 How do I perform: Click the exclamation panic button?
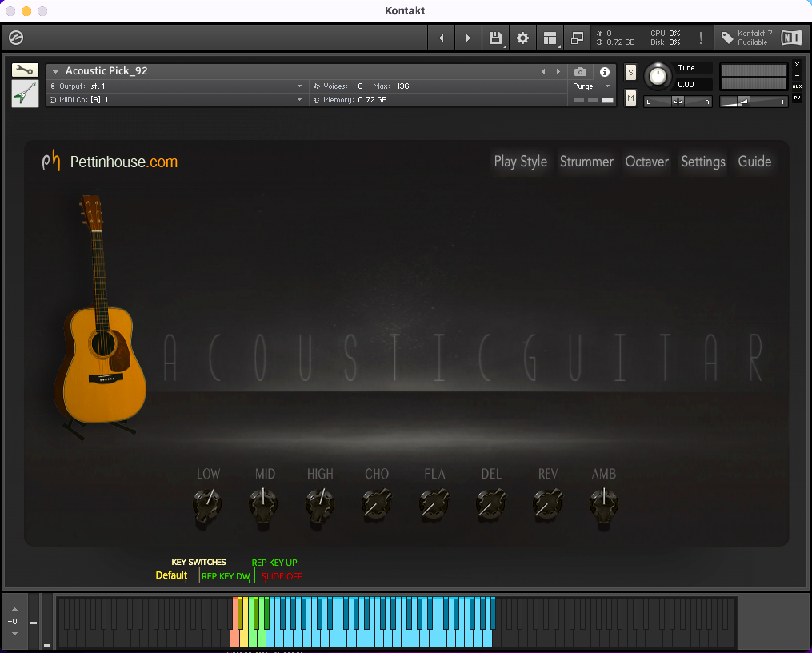coord(701,38)
